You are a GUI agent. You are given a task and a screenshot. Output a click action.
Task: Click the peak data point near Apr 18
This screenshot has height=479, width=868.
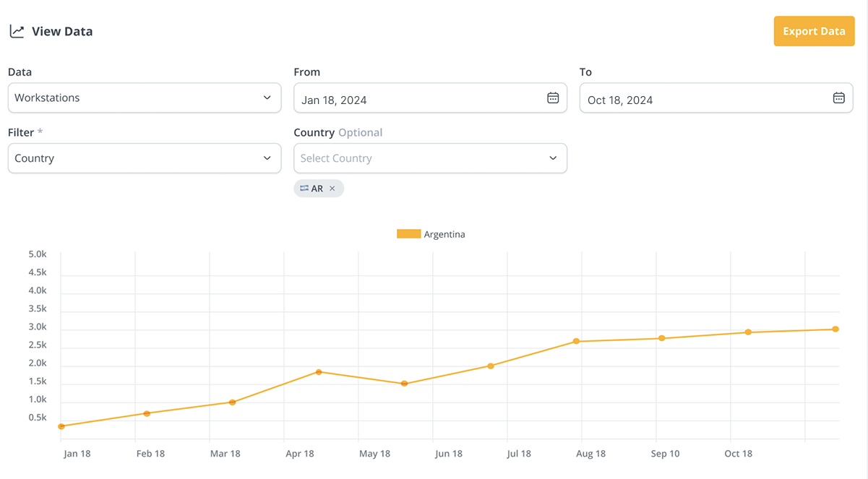tap(319, 372)
